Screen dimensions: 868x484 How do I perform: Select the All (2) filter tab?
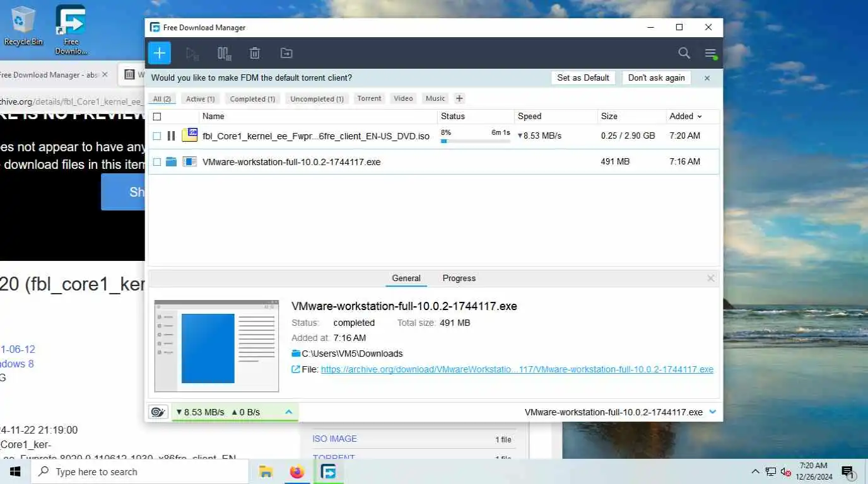click(x=162, y=99)
